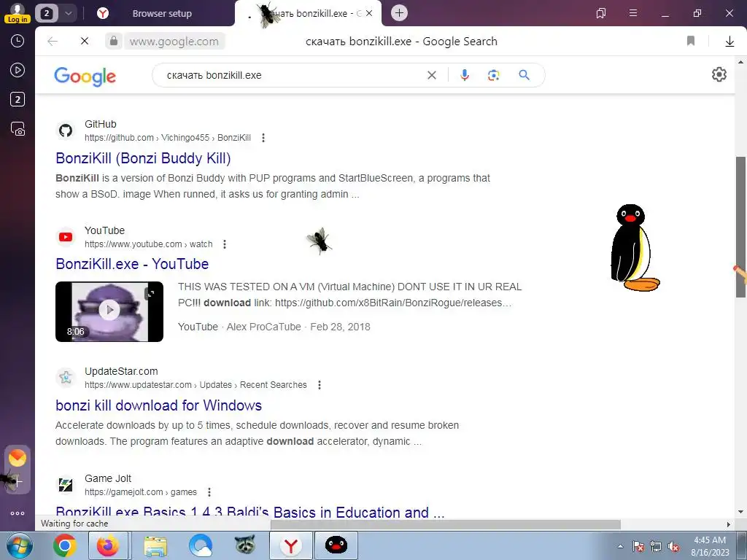Select the bonzikill.exe Google Search tab
Image resolution: width=747 pixels, height=560 pixels.
point(309,14)
